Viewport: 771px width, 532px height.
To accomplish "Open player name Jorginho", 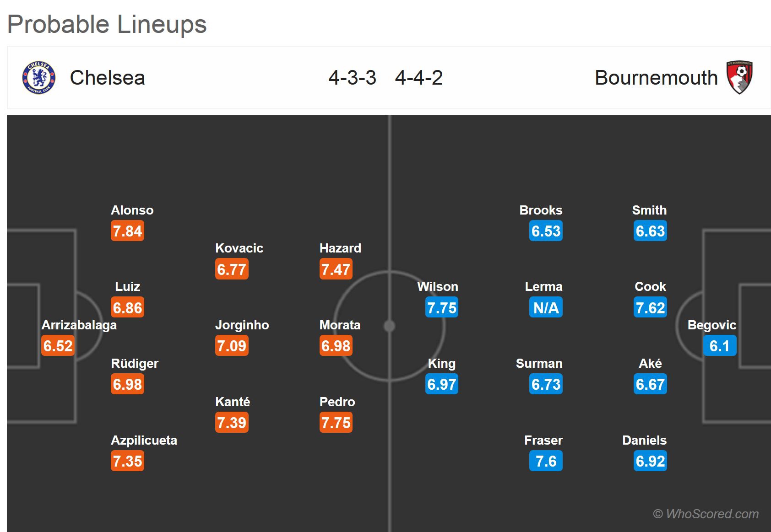I will click(242, 325).
